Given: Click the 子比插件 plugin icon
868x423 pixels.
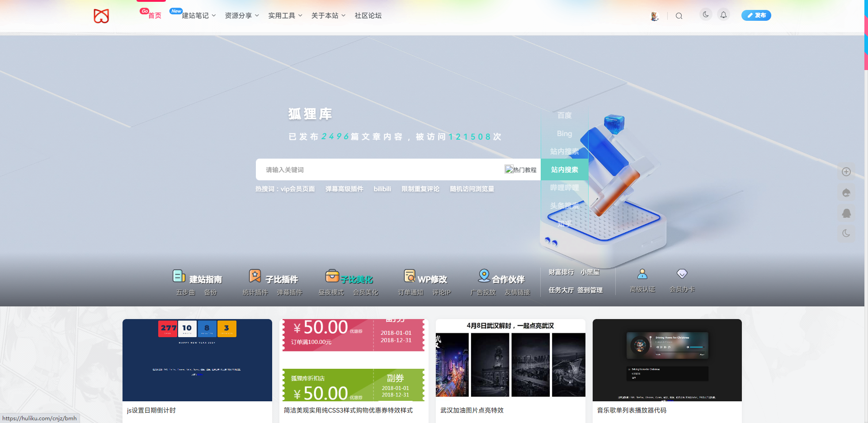Looking at the screenshot, I should point(255,275).
